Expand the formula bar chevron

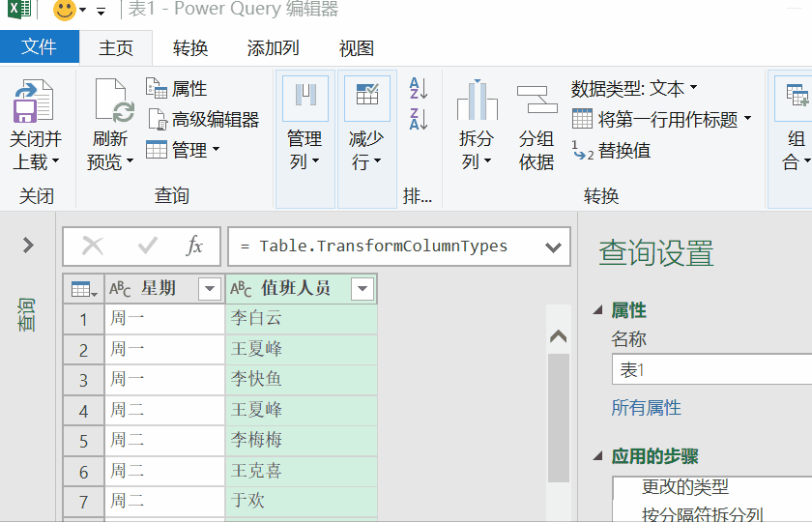tap(553, 247)
